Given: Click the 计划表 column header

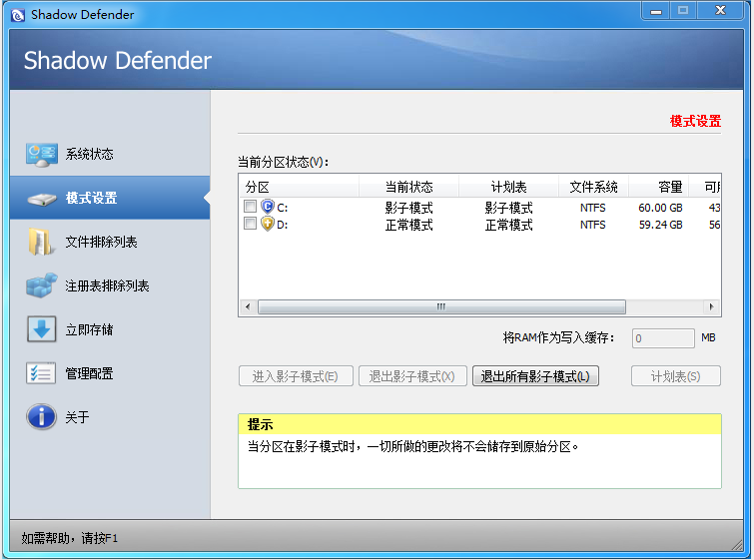Looking at the screenshot, I should (x=508, y=187).
